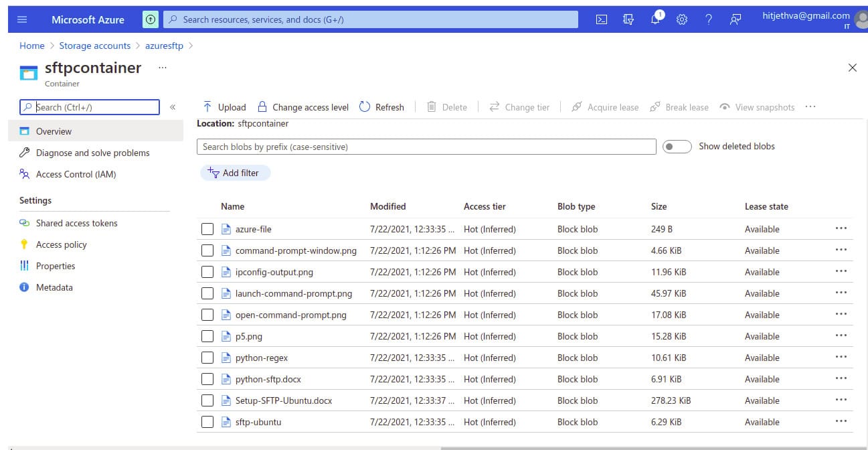
Task: Click the Change access level lock icon
Action: pos(262,107)
